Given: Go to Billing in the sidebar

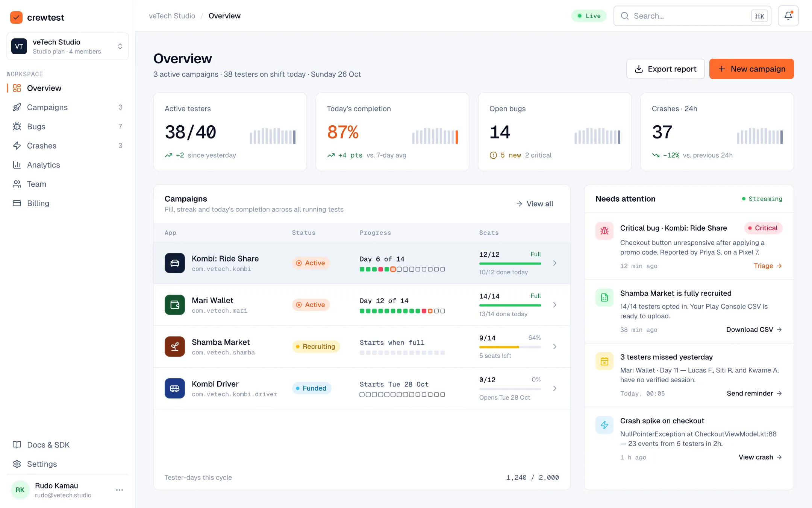Looking at the screenshot, I should pyautogui.click(x=68, y=203).
